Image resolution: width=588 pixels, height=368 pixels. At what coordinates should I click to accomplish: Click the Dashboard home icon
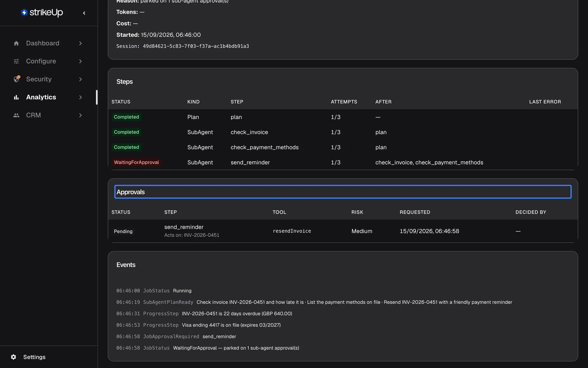point(16,43)
